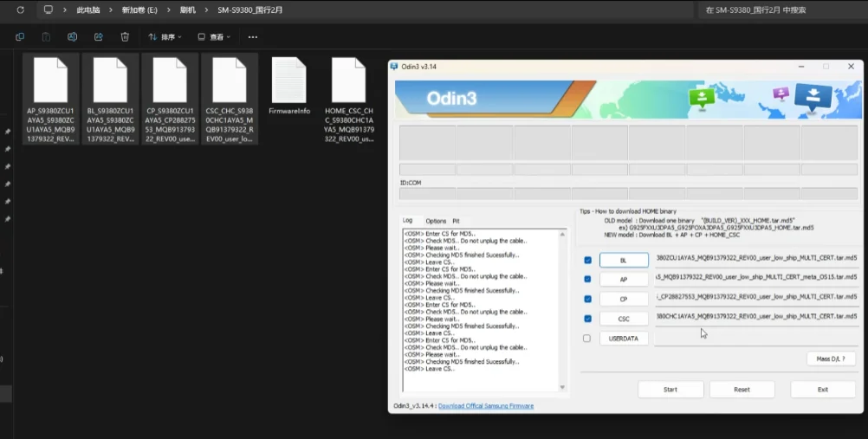
Task: Select the CSC_CHC_S9380CHC1AYA5 file icon
Action: coord(230,81)
